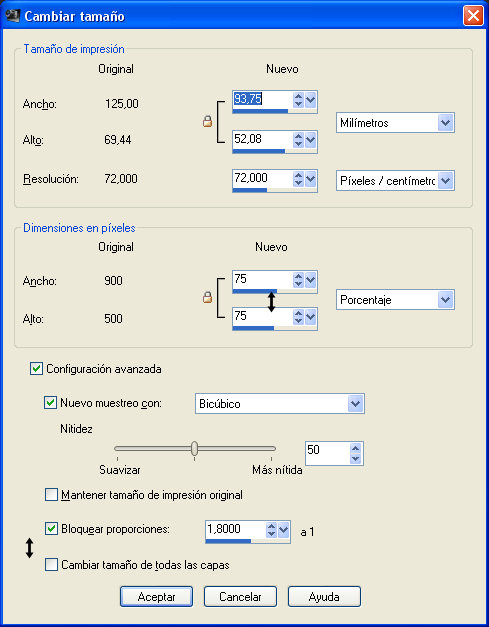Click the Nitidez slider handle
Viewport: 489px width, 627px height.
coord(194,448)
